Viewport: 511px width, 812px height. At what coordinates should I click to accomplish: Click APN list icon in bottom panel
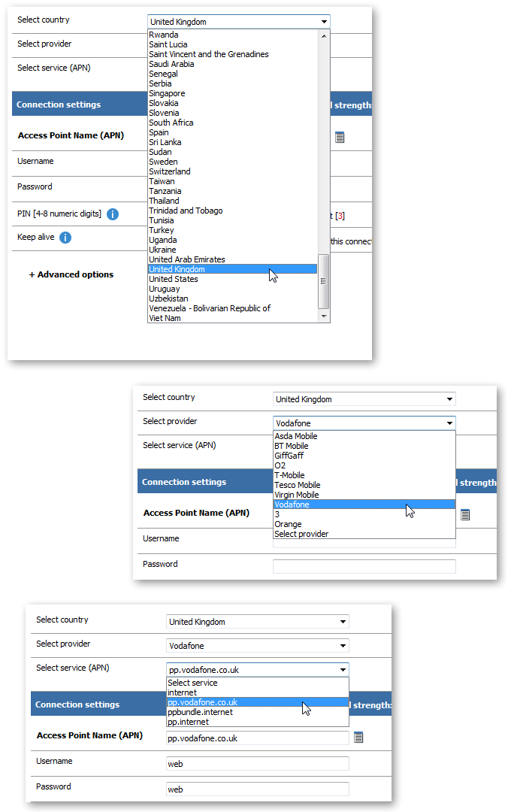[358, 737]
